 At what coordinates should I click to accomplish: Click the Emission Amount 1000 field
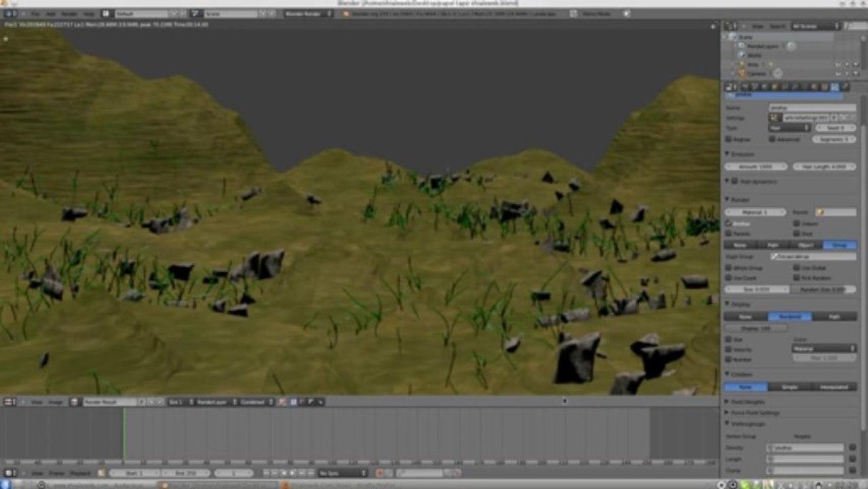point(756,166)
